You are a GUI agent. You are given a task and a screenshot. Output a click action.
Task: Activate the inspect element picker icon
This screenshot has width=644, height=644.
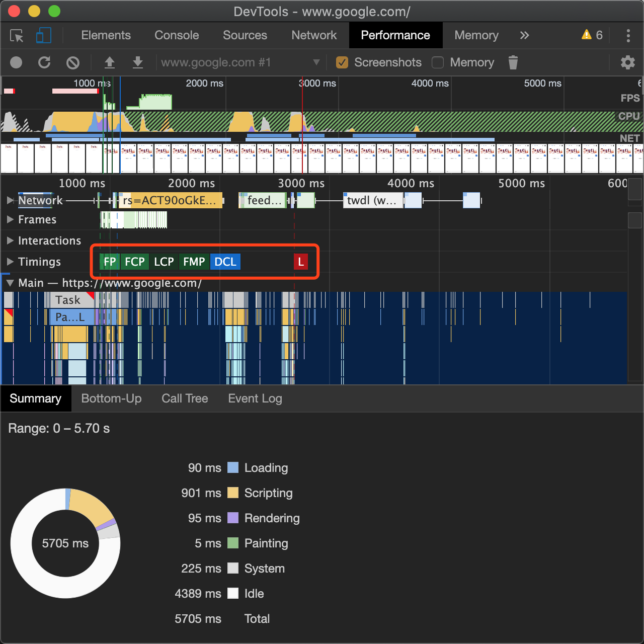point(17,36)
